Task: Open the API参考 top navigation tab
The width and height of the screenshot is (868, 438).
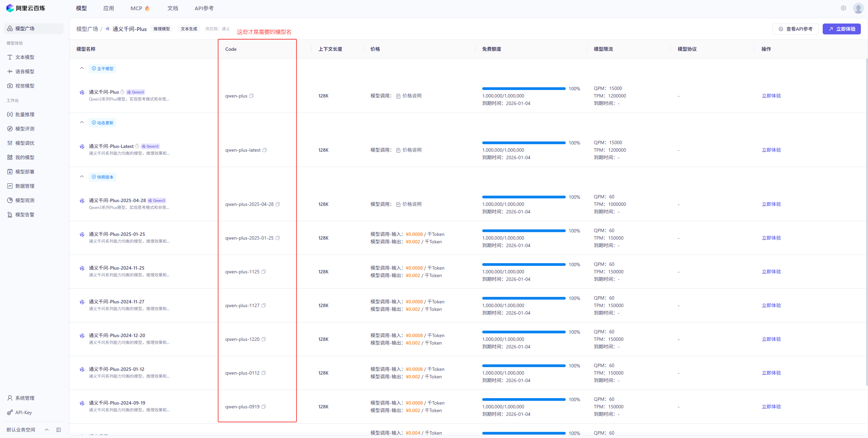Action: (x=204, y=8)
